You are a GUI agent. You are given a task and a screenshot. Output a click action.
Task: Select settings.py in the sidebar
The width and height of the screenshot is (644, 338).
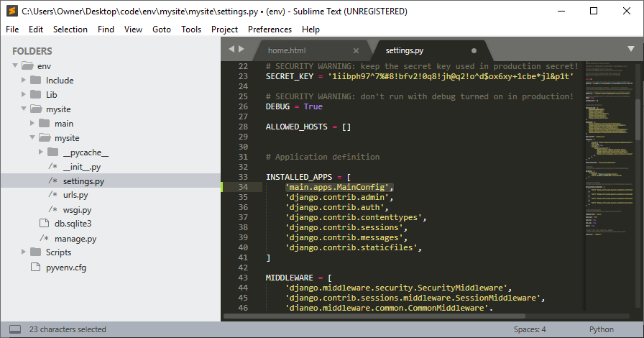(84, 181)
